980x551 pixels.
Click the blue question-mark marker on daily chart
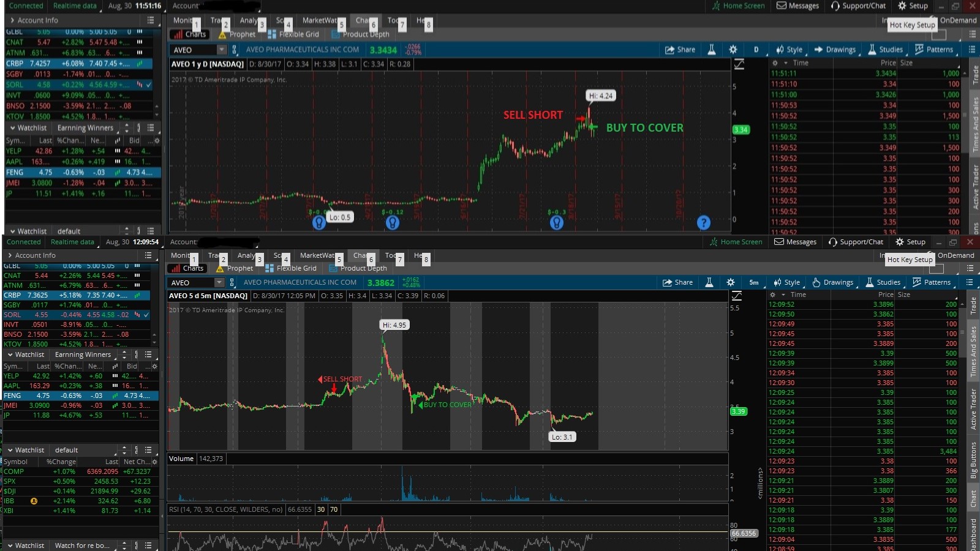[x=704, y=223]
